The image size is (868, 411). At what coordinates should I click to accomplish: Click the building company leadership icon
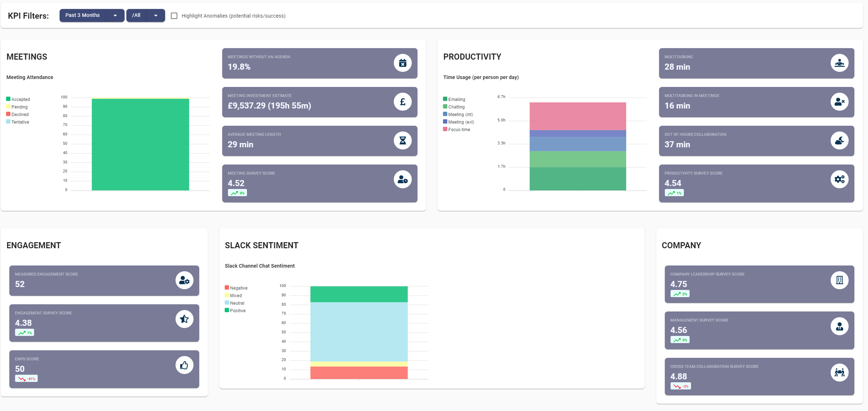pyautogui.click(x=839, y=280)
